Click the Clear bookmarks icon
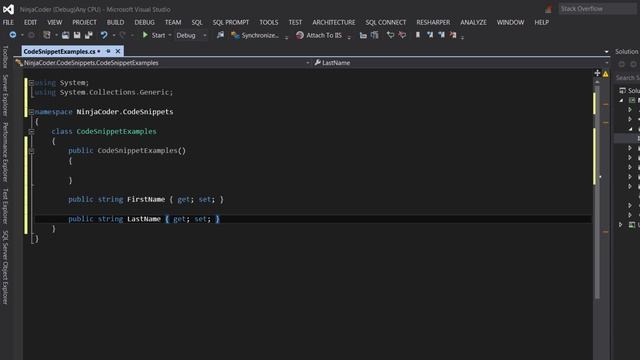Viewport: 640px width, 360px height. [x=453, y=35]
